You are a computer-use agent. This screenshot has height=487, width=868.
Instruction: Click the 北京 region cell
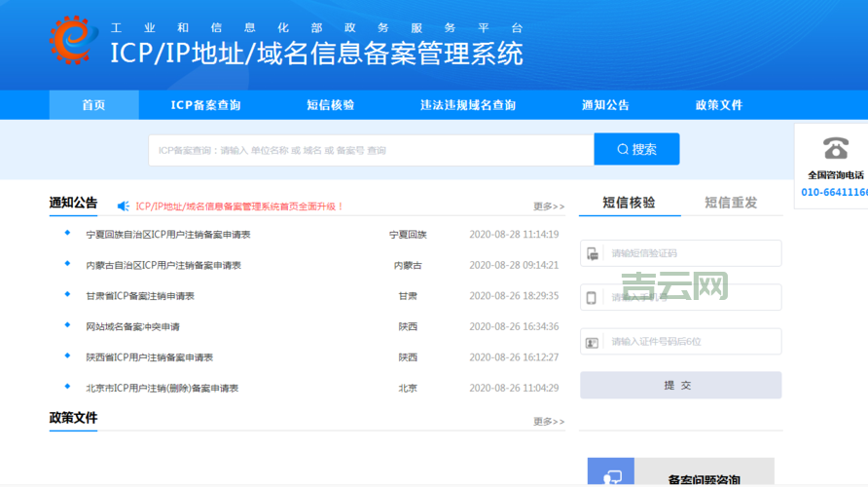(408, 389)
